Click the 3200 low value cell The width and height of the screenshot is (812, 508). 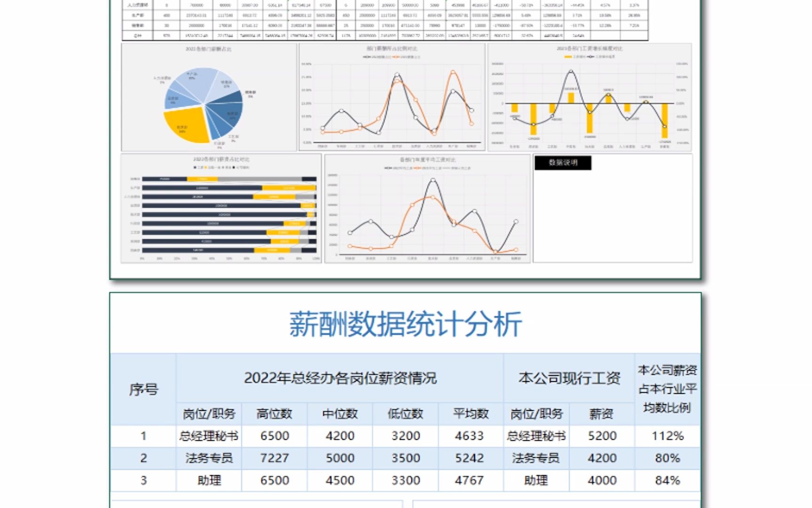click(x=406, y=436)
